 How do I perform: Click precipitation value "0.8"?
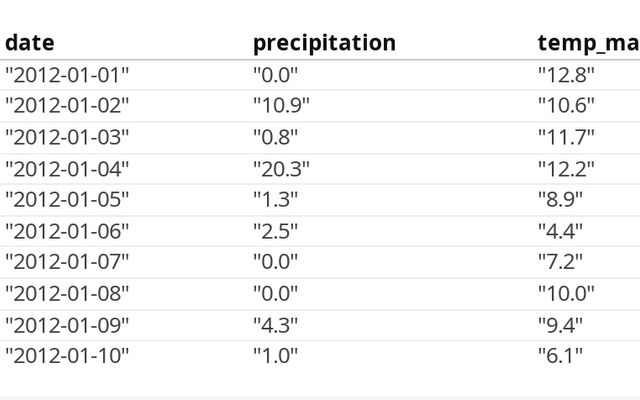pyautogui.click(x=275, y=137)
